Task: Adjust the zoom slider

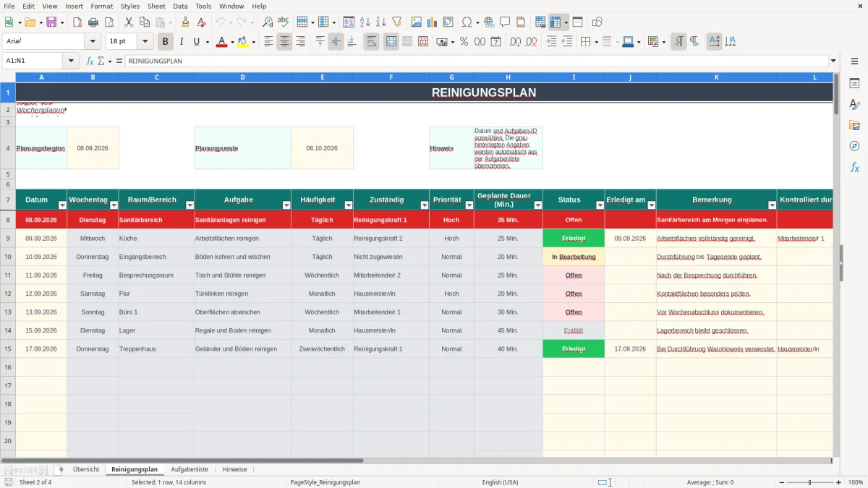Action: click(x=810, y=482)
